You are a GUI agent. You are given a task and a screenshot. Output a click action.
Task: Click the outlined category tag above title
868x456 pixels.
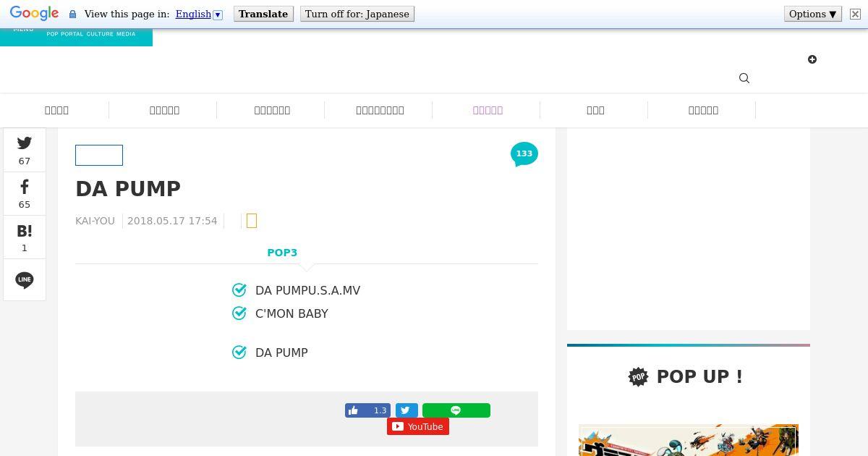pos(99,156)
